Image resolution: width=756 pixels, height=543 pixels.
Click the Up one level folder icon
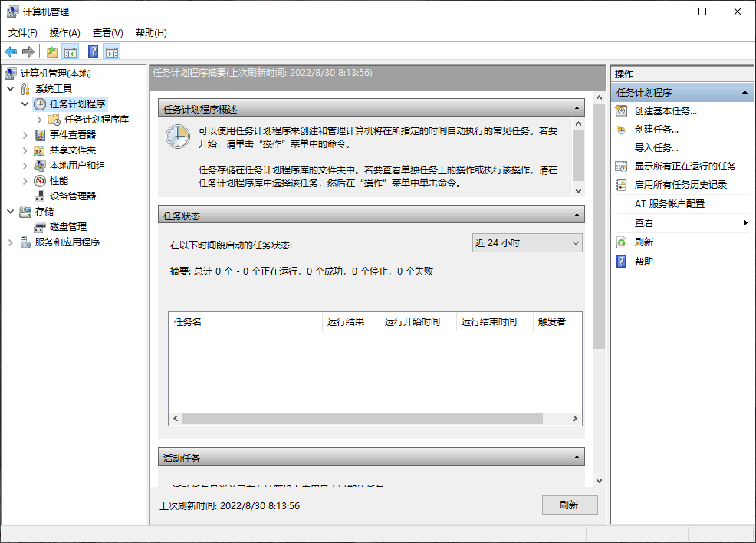[x=52, y=51]
